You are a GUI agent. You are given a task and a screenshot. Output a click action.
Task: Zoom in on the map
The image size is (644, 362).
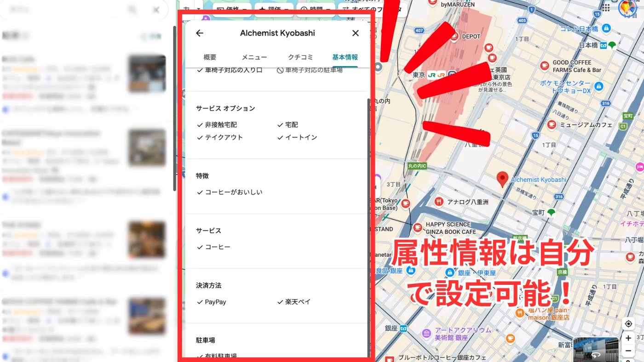[x=628, y=338]
